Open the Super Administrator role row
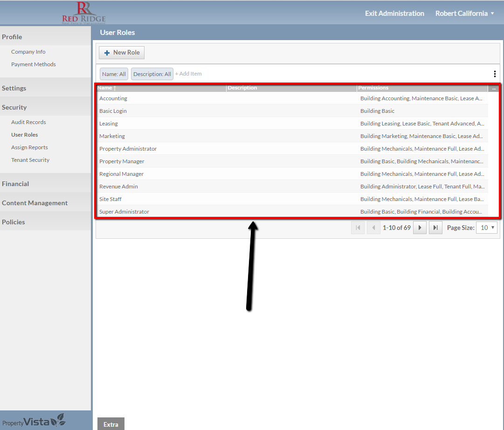Viewport: 504px width, 430px height. [124, 212]
